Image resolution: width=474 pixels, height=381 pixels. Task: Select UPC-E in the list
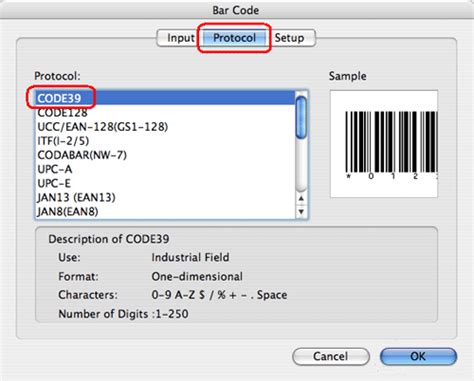165,183
